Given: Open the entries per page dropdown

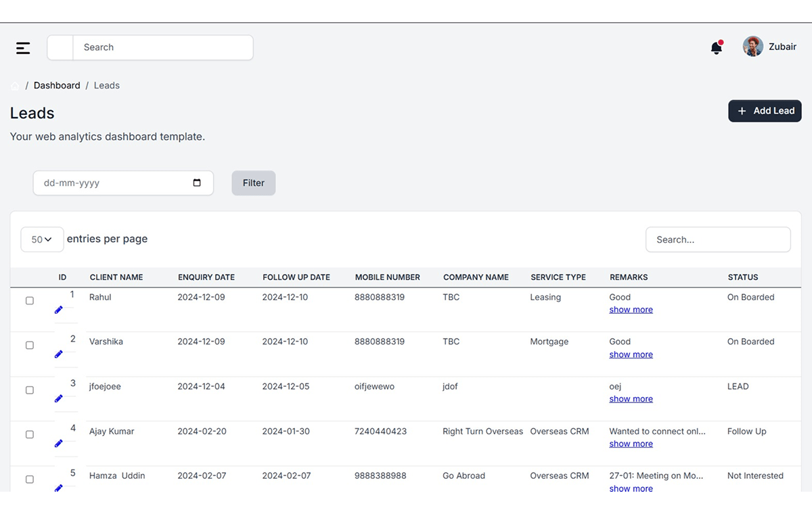Looking at the screenshot, I should [42, 239].
